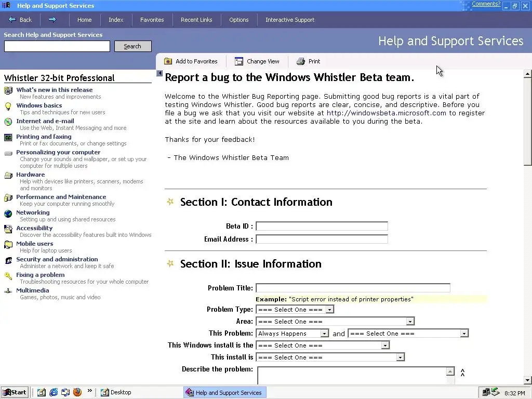The image size is (532, 399).
Task: Click the first quick launch desktop icon
Action: pyautogui.click(x=42, y=392)
